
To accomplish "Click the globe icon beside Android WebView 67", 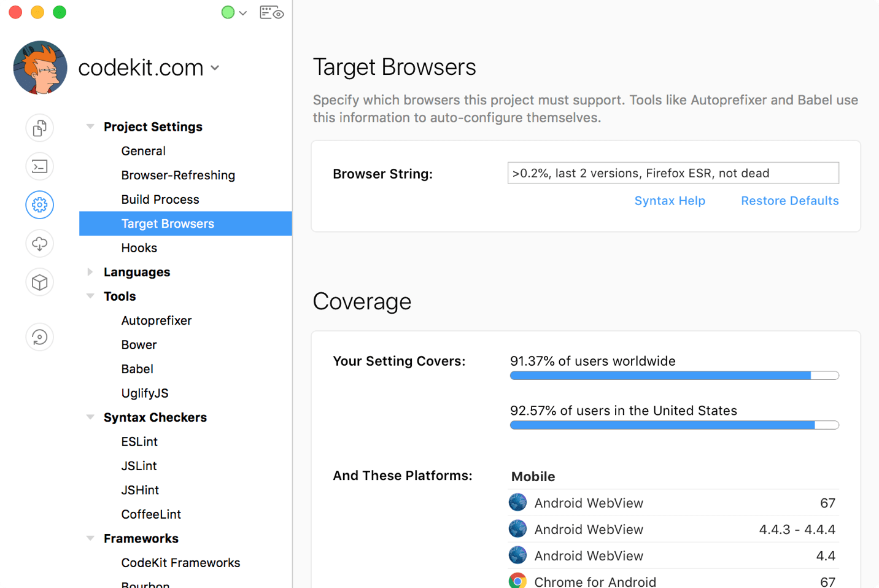I will [x=517, y=502].
